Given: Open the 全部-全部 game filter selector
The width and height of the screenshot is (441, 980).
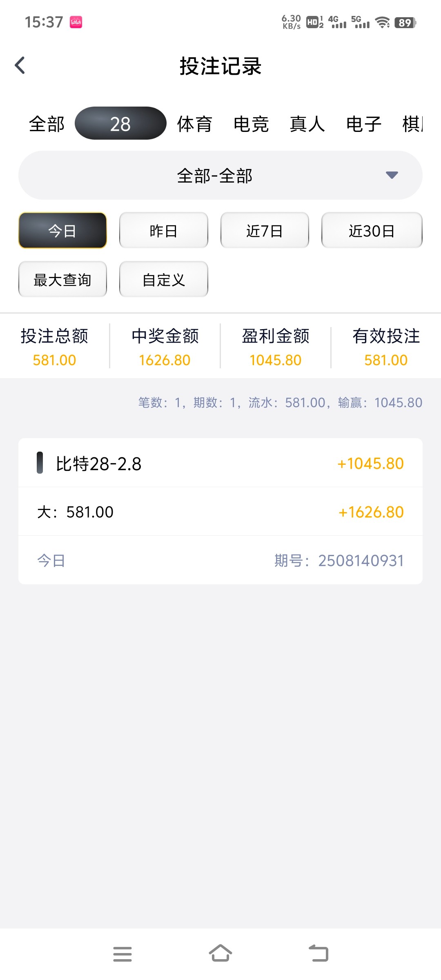Looking at the screenshot, I should coord(215,176).
